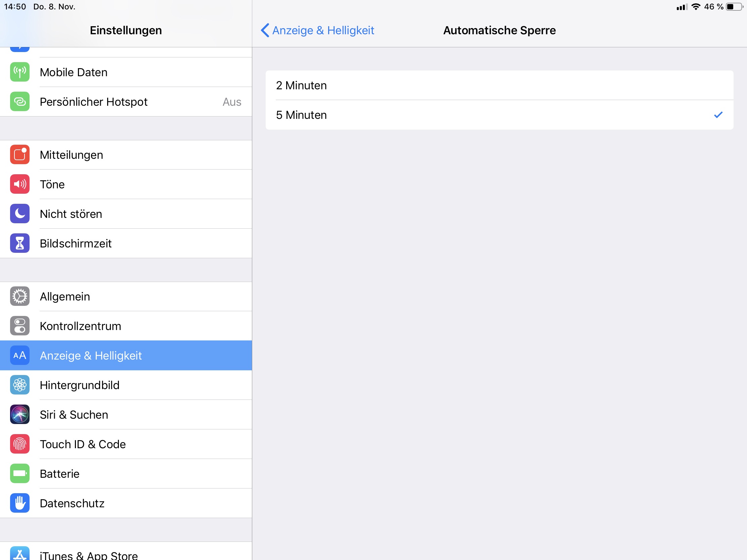Viewport: 747px width, 560px height.
Task: Open Batterie using the battery icon
Action: pos(19,474)
